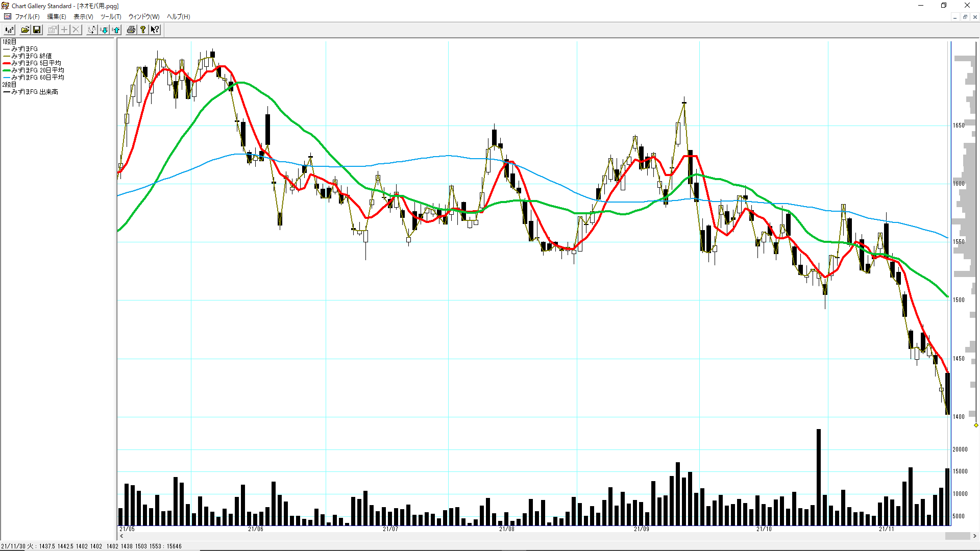Open the ウィンドウ(W) menu
The height and width of the screenshot is (551, 980).
tap(143, 17)
